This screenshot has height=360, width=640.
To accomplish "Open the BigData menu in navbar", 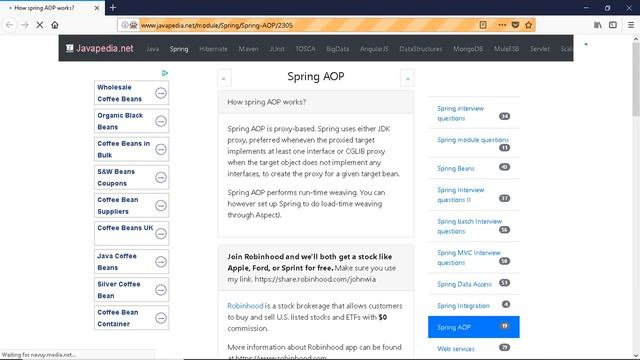I will (x=338, y=49).
